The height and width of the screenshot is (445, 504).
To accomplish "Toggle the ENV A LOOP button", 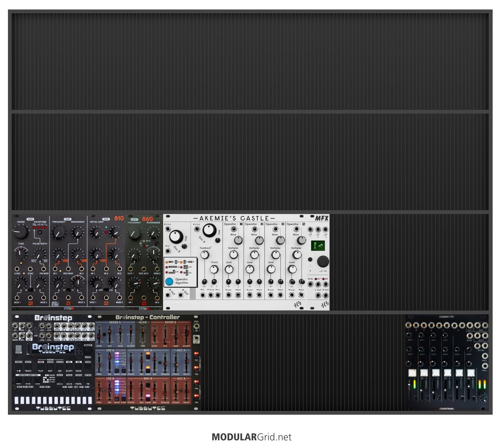I will pyautogui.click(x=148, y=370).
